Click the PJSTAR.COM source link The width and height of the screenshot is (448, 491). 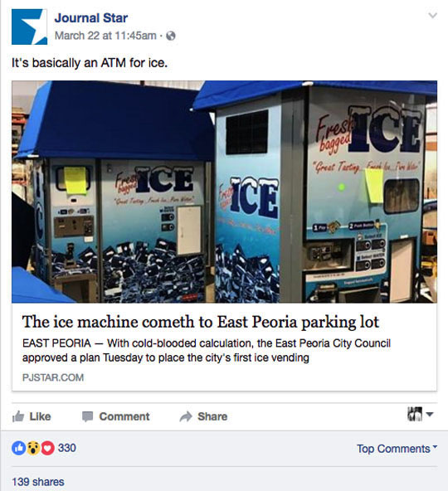(x=53, y=377)
